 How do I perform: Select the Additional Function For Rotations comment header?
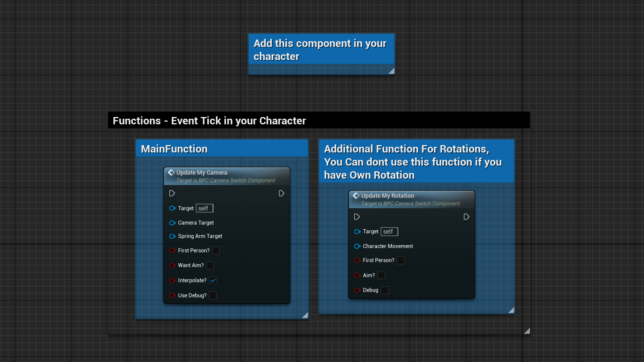tap(416, 162)
